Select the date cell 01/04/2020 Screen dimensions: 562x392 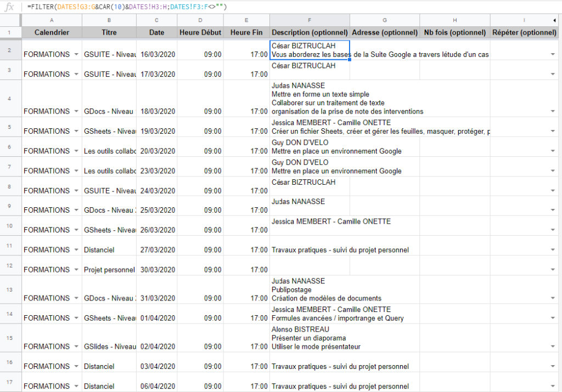point(156,314)
